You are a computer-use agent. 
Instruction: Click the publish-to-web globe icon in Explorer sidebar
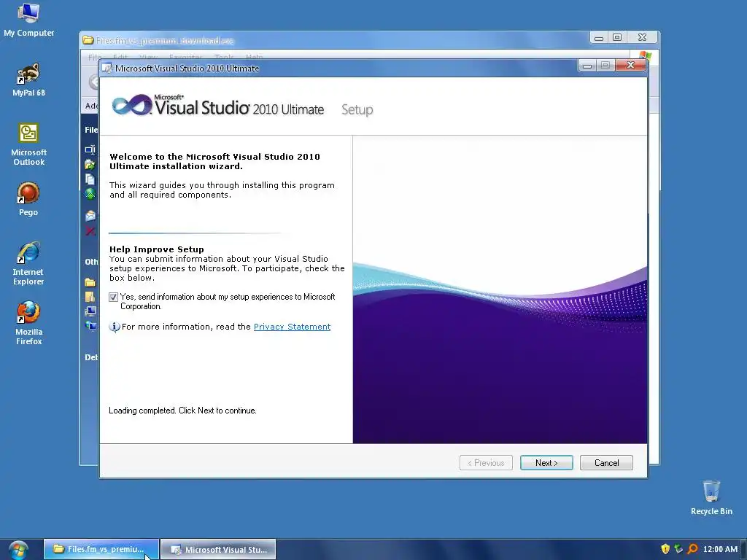[x=90, y=194]
